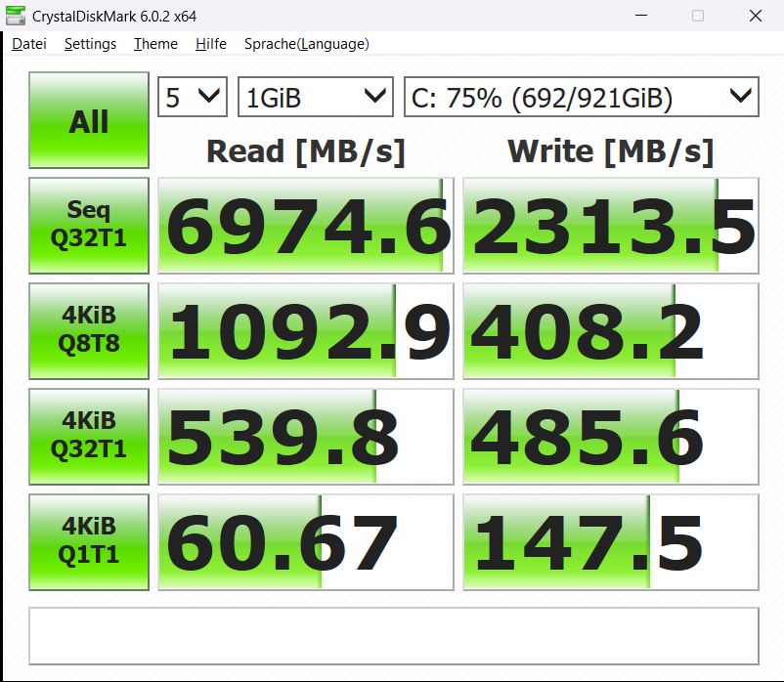Start the 4KiB Q1T1 benchmark

tap(89, 541)
